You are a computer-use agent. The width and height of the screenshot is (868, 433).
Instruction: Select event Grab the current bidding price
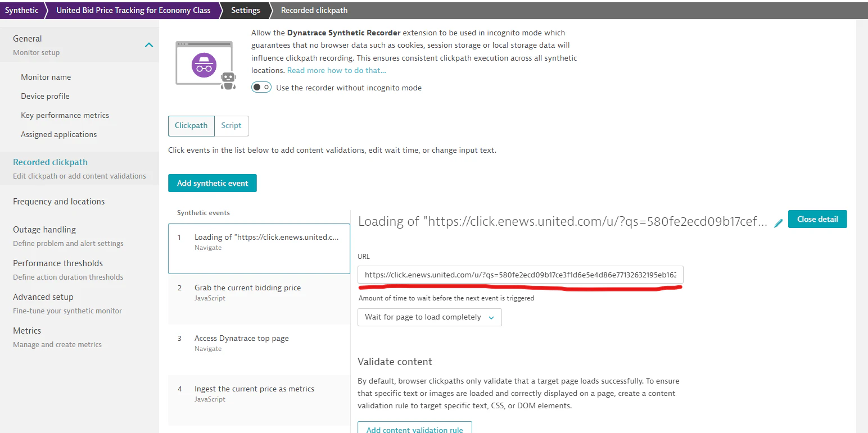pos(259,299)
